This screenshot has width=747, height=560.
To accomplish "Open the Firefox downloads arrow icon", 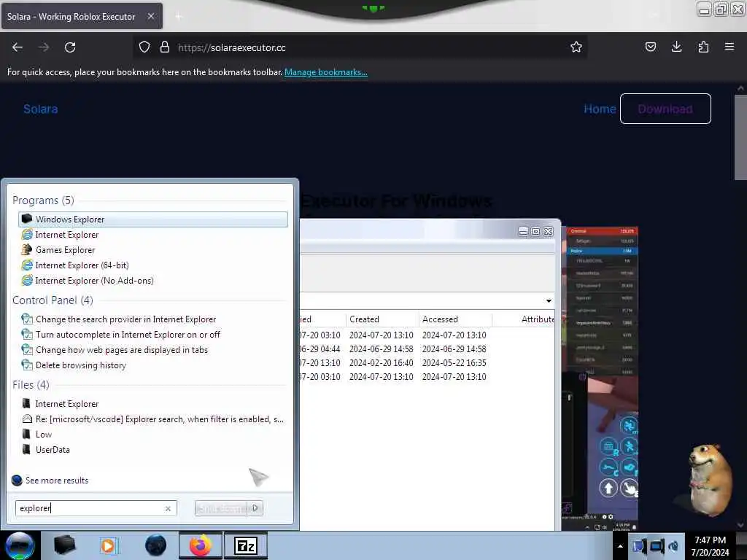I will tap(676, 47).
